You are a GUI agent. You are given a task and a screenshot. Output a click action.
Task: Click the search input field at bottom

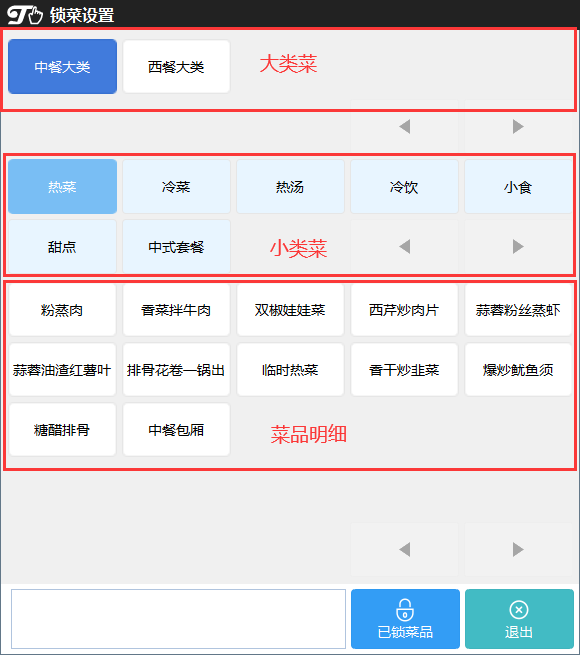click(x=178, y=619)
